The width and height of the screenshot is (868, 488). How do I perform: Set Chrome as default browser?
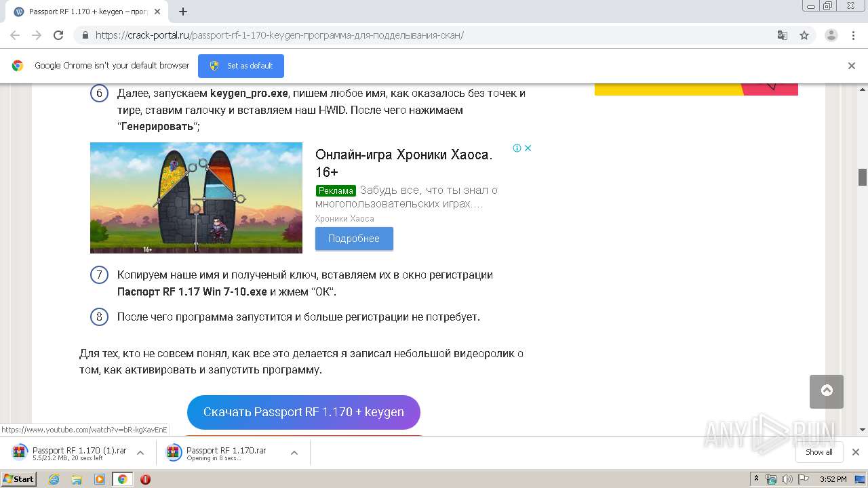(x=241, y=66)
